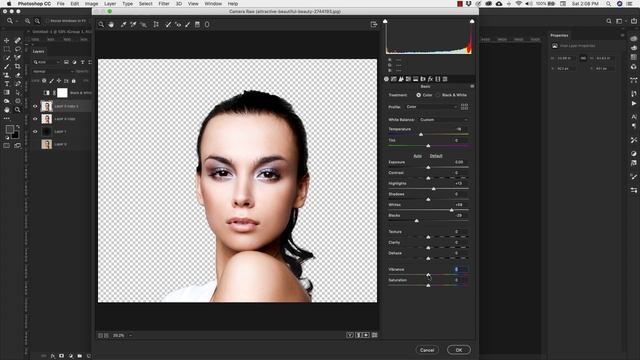
Task: Open the Effects fx panel icon
Action: click(x=430, y=79)
